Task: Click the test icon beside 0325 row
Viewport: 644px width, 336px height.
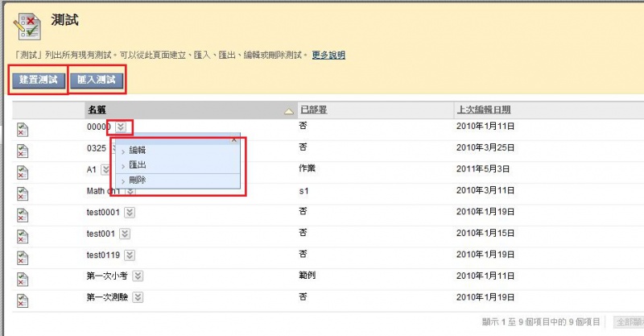Action: [23, 151]
